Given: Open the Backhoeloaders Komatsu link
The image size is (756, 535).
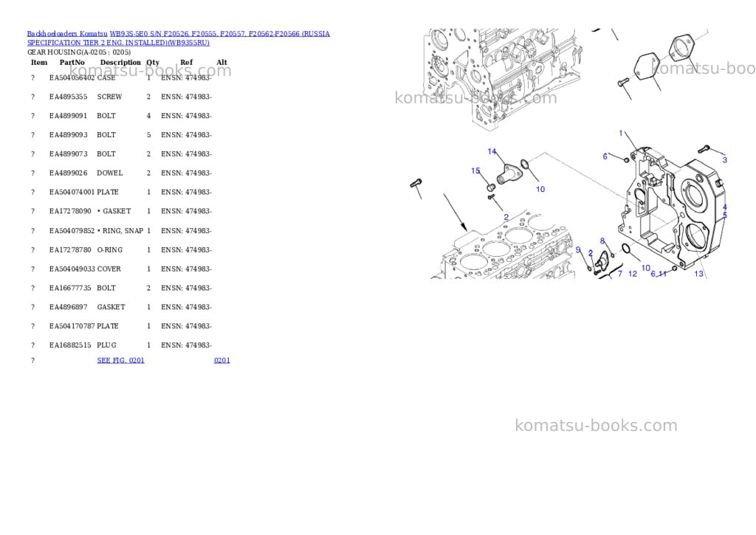Looking at the screenshot, I should click(x=67, y=34).
